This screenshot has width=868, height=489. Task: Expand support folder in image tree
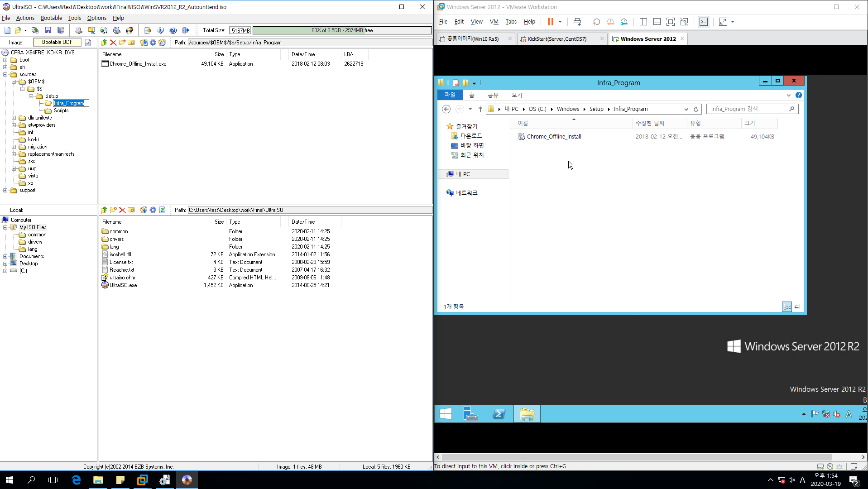coord(5,190)
